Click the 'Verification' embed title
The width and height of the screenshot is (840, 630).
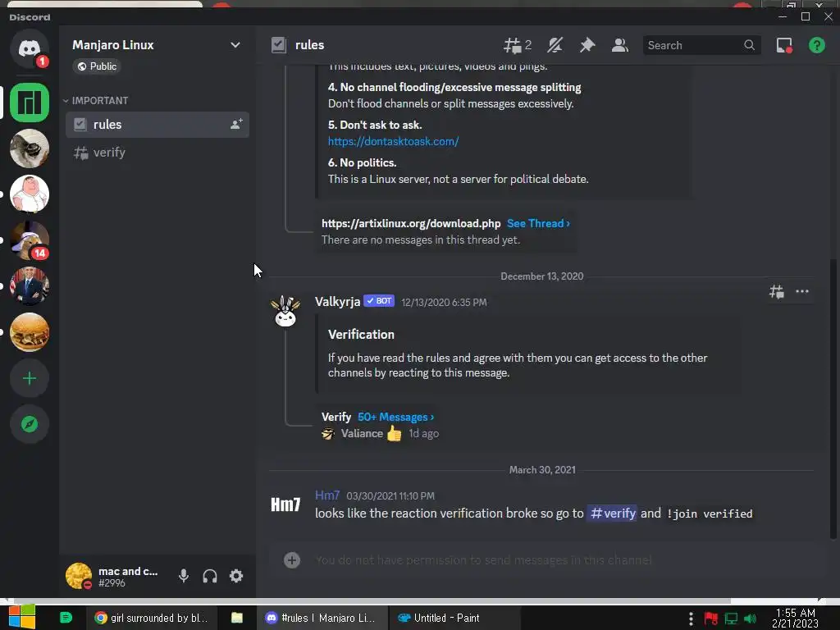click(361, 335)
